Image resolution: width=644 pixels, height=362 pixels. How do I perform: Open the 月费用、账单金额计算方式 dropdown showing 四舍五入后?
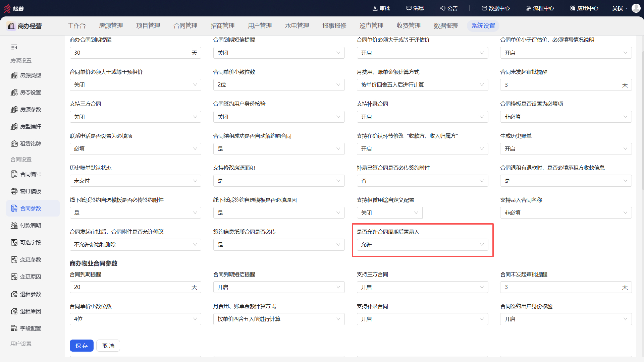422,85
